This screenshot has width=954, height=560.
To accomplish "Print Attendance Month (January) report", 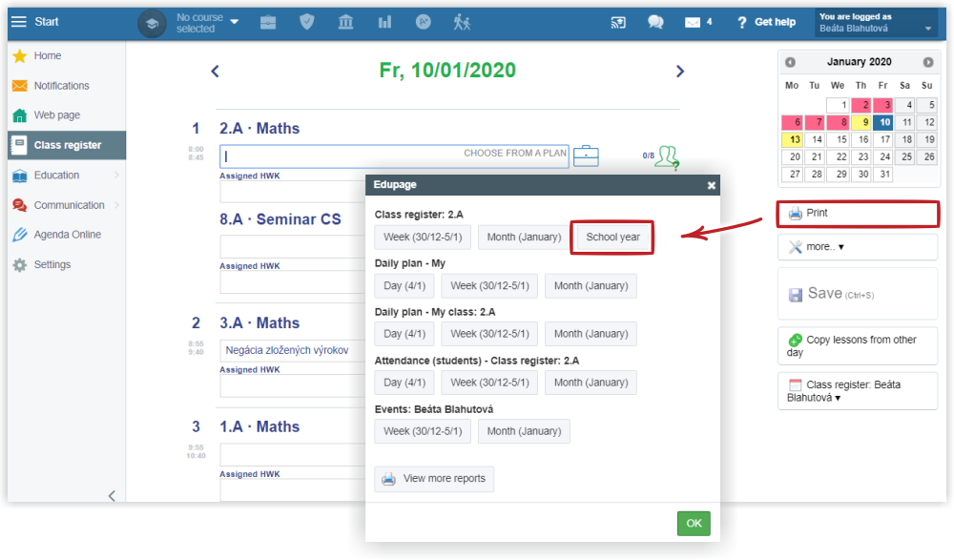I will (x=591, y=383).
